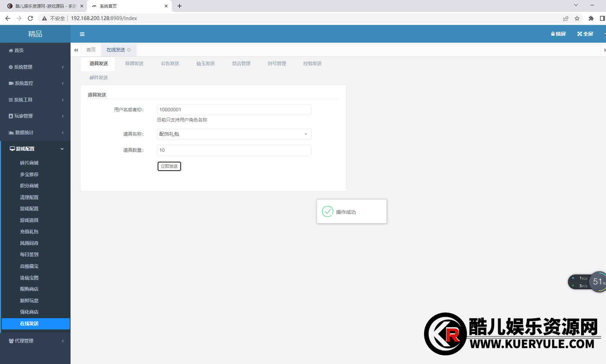This screenshot has width=606, height=364.
Task: Open a new browser tab
Action: (x=180, y=6)
